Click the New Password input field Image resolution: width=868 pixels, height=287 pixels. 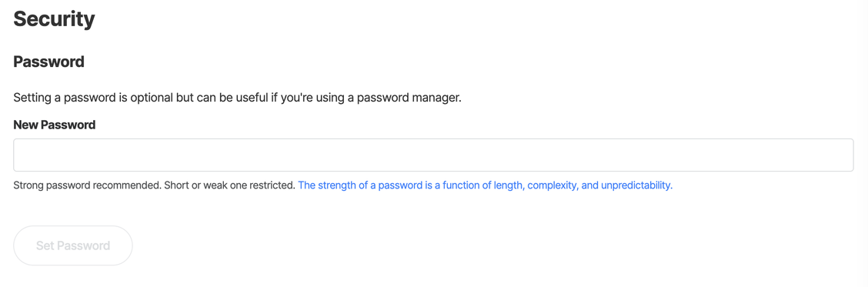click(x=433, y=155)
